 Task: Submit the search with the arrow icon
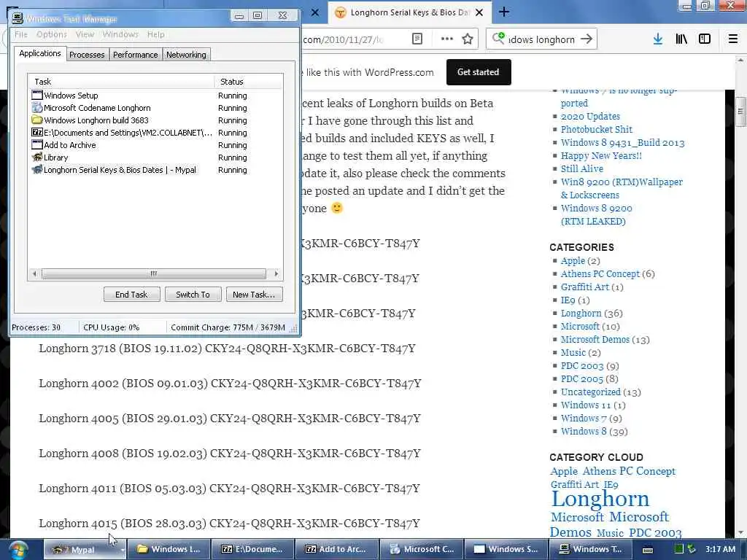[x=587, y=39]
